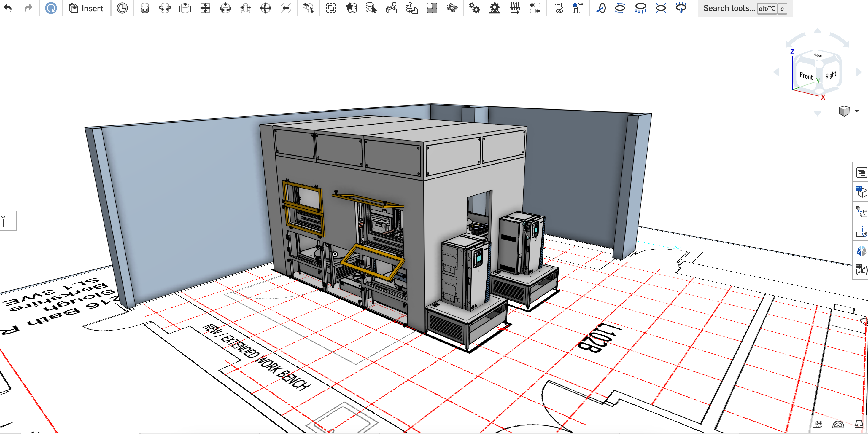Click the four-square pattern icon
868x434 pixels.
click(x=432, y=8)
